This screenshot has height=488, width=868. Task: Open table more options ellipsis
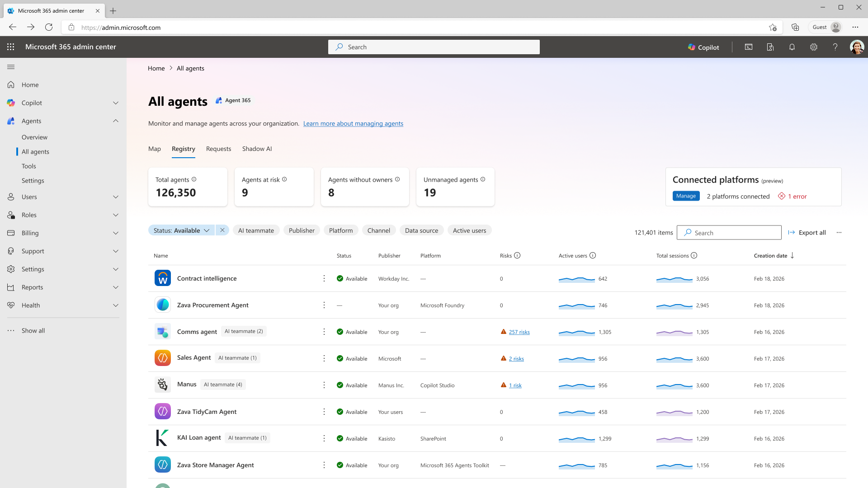(x=839, y=233)
